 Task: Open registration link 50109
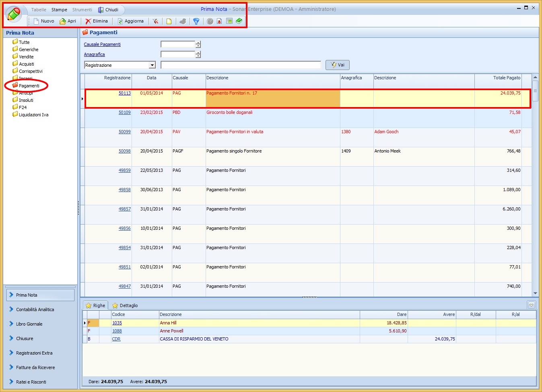click(124, 113)
